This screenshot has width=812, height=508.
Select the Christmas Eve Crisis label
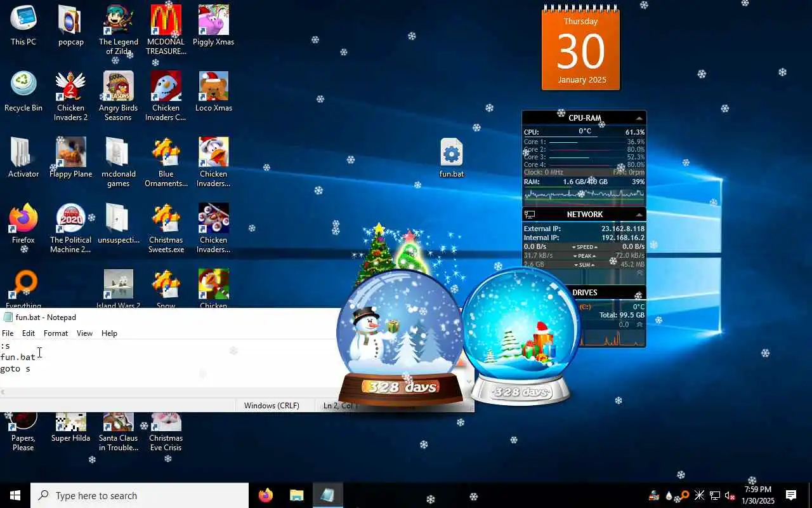coord(166,443)
